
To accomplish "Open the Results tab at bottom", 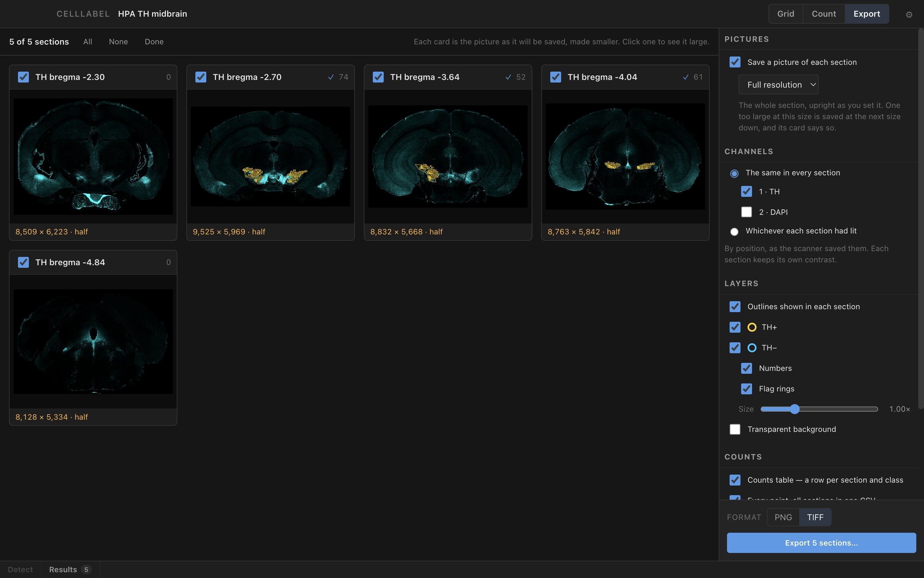I will click(x=70, y=570).
